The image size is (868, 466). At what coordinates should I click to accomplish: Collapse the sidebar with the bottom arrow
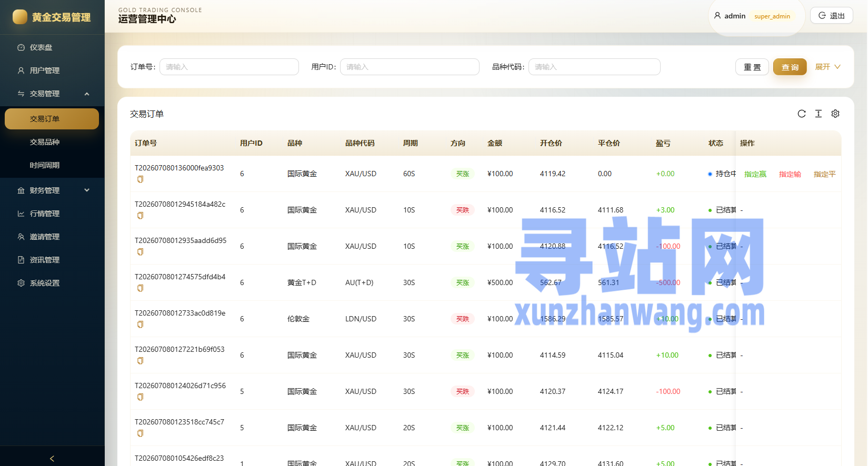(52, 459)
